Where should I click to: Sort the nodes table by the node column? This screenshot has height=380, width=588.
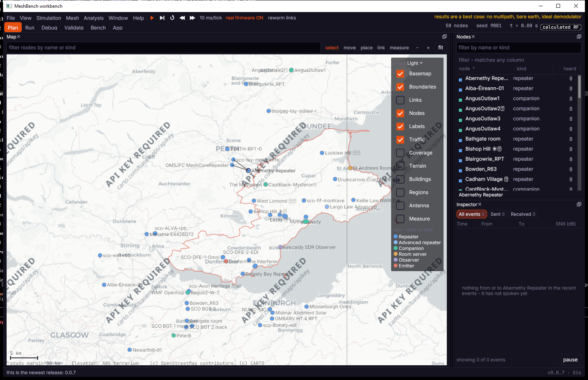467,69
